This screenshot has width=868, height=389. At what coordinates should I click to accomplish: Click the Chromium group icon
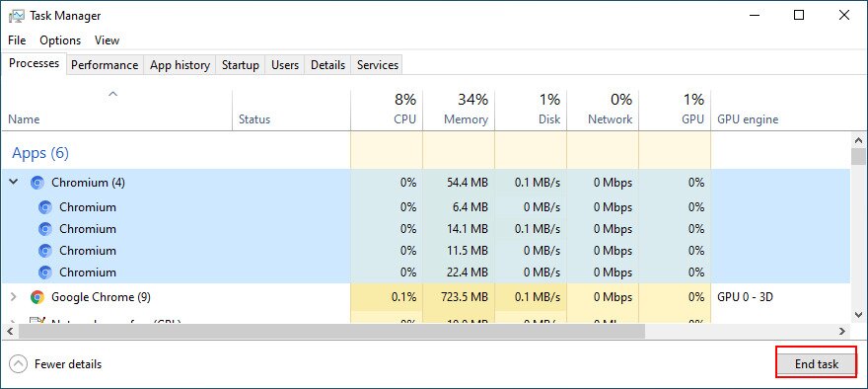coord(37,183)
